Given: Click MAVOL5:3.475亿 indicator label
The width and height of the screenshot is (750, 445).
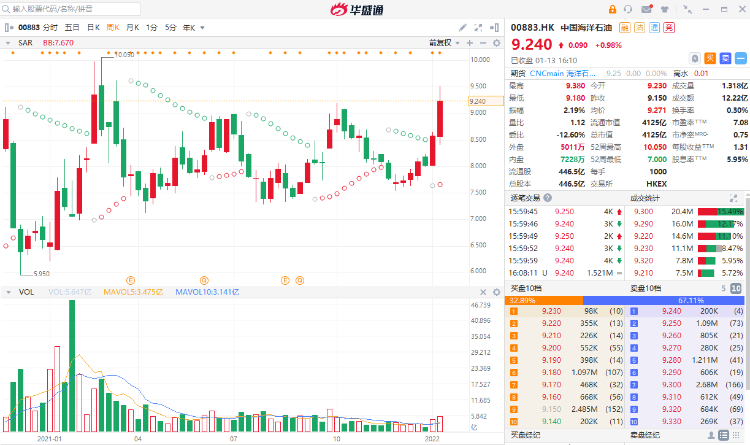Looking at the screenshot, I should tap(133, 292).
